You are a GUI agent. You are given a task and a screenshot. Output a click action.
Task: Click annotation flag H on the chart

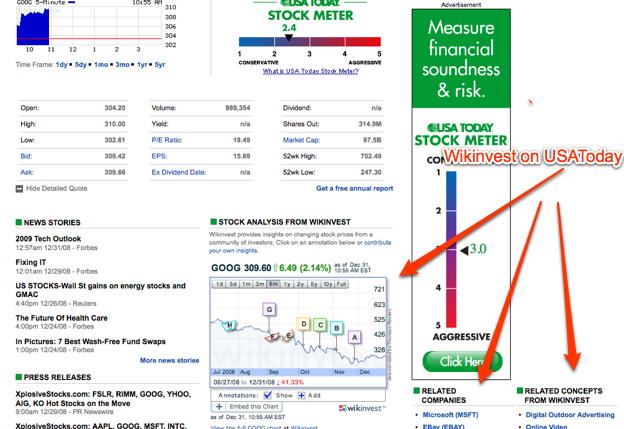pyautogui.click(x=229, y=326)
